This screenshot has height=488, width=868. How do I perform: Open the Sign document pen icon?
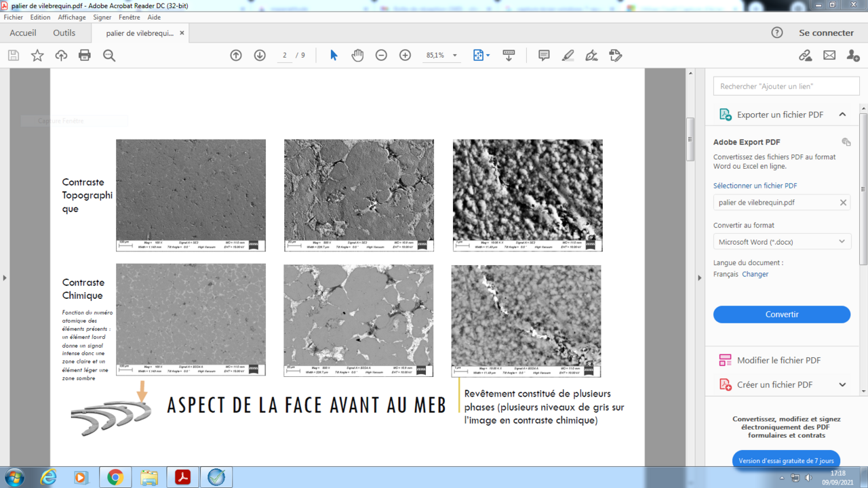coord(592,56)
